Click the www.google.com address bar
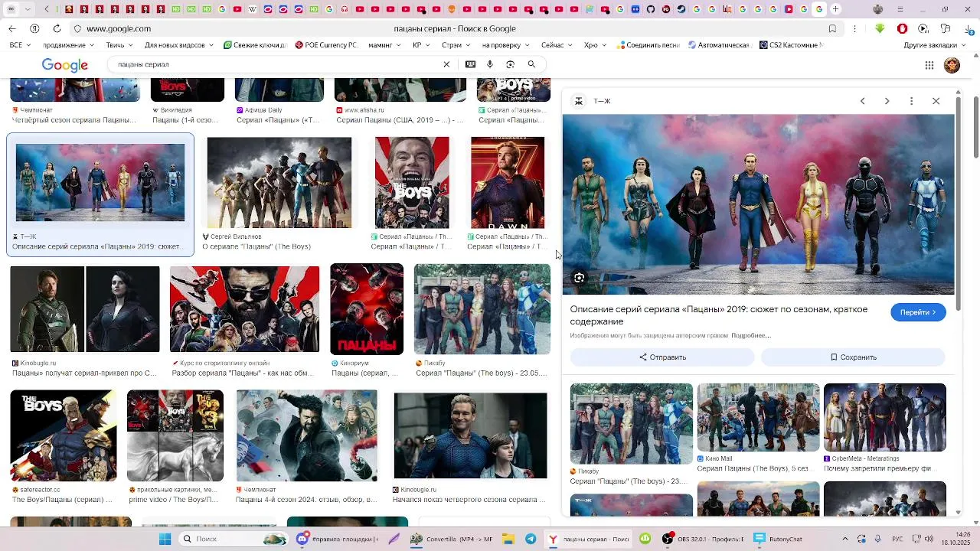This screenshot has height=551, width=980. click(x=119, y=28)
